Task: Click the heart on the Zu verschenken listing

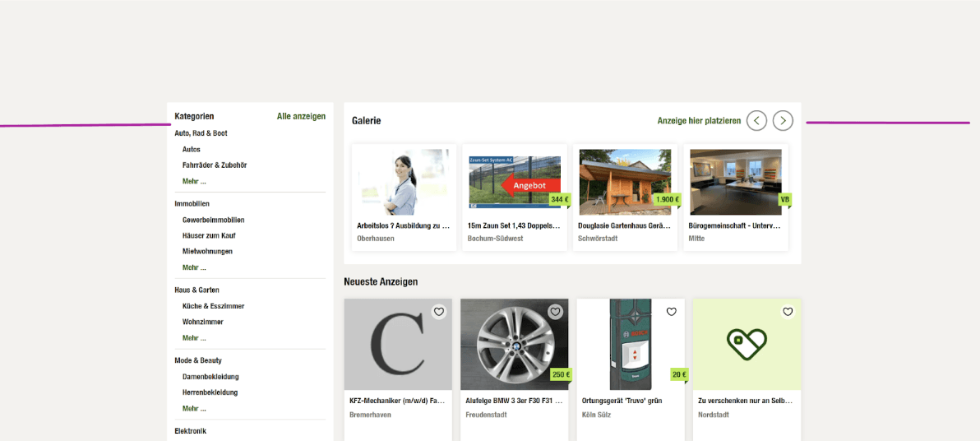Action: [788, 312]
